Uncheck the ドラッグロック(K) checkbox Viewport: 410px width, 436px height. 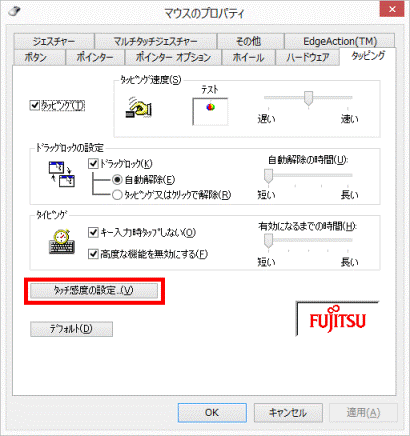[93, 164]
